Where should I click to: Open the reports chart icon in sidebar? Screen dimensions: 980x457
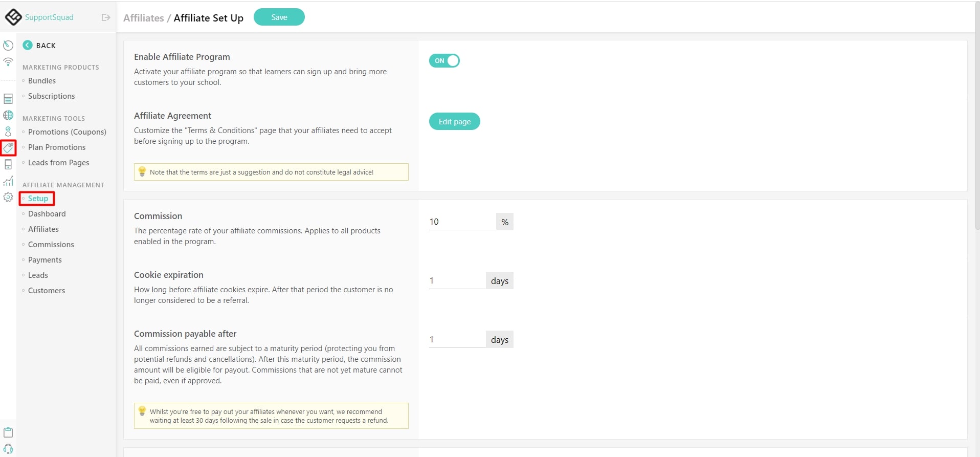pos(8,181)
